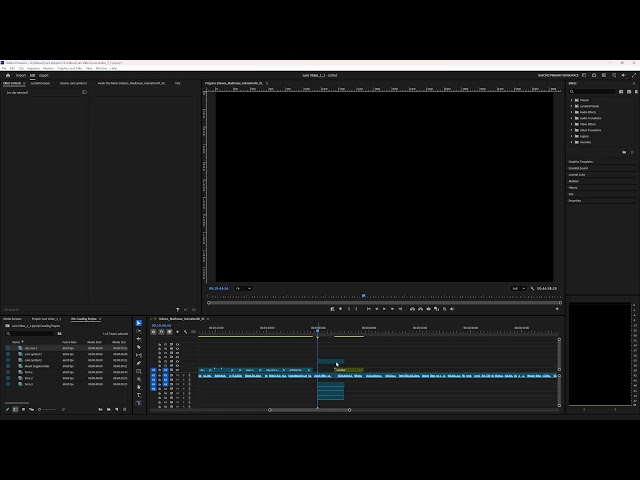Click the project panel thumbnail zoom slider
Screen dimensions: 640x480
[x=47, y=409]
